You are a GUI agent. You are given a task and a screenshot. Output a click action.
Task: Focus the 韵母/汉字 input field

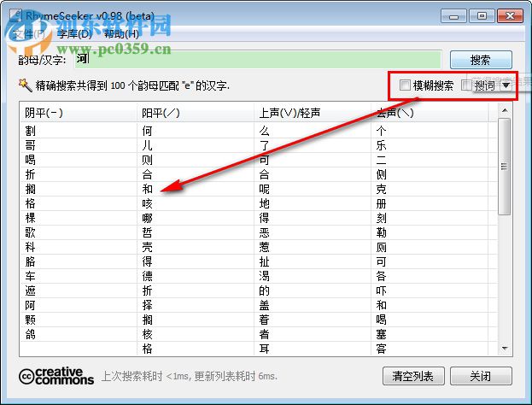click(x=258, y=59)
